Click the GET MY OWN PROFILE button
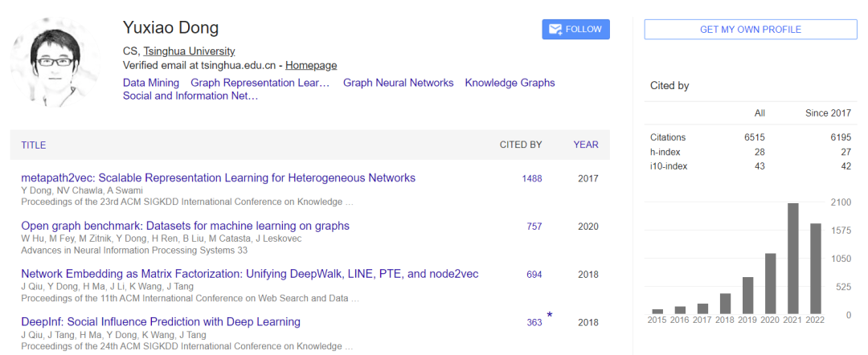Viewport: 868px width, 355px height. click(x=751, y=30)
